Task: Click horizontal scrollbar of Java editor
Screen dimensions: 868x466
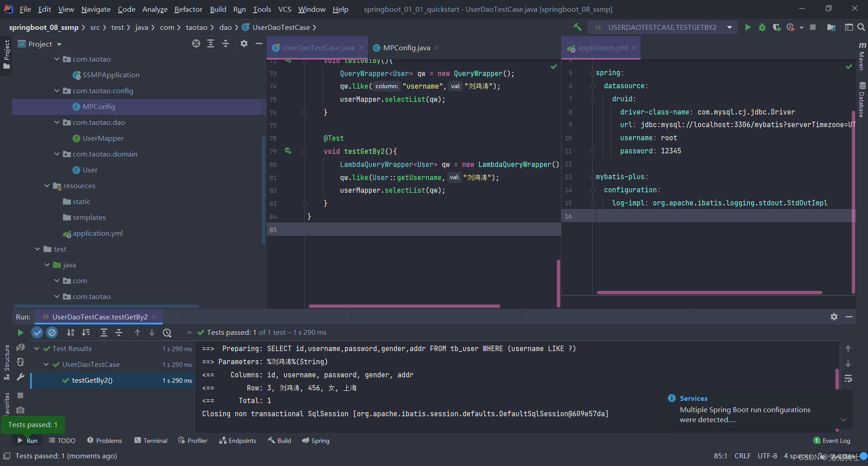Action: coord(404,306)
